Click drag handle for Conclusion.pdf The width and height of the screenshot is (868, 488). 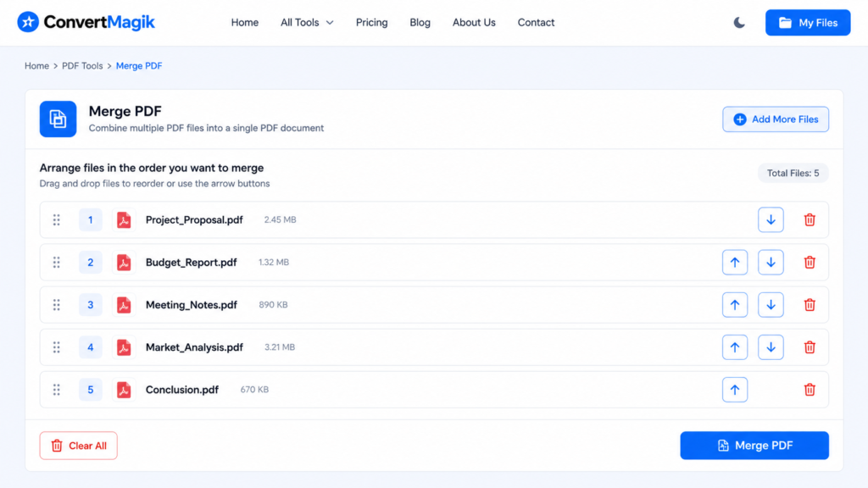(x=57, y=390)
